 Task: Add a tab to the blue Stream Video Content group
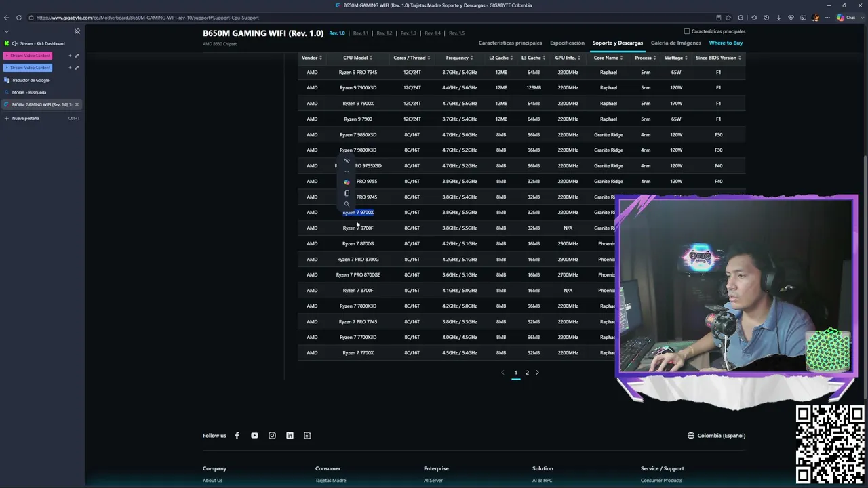70,68
